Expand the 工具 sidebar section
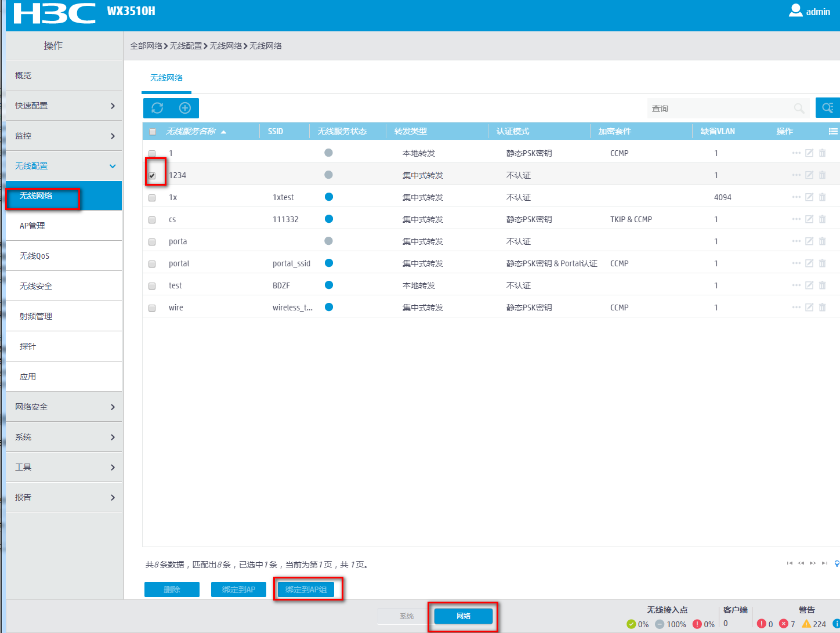This screenshot has height=633, width=840. [x=64, y=467]
